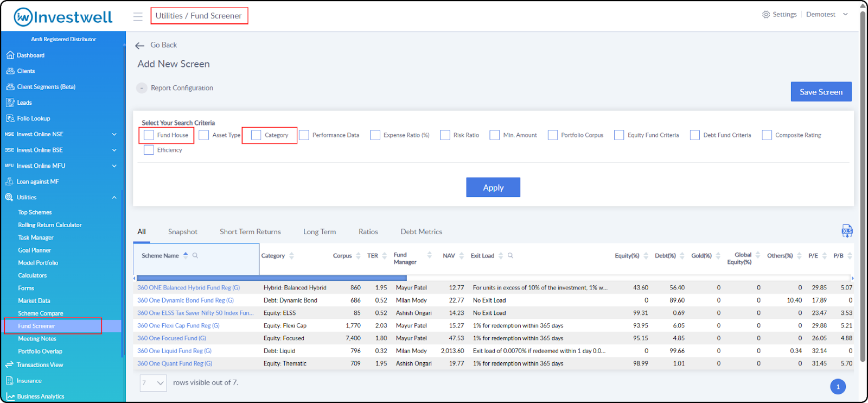This screenshot has height=403, width=868.
Task: Click the Apply button
Action: pos(493,187)
